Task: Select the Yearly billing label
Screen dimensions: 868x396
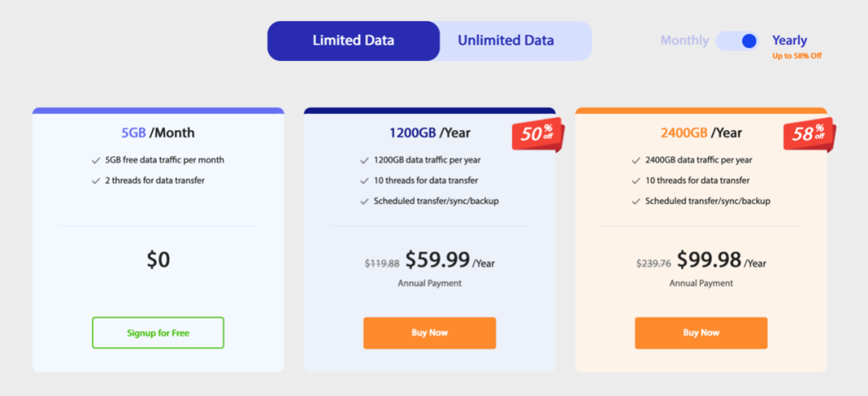Action: [789, 40]
